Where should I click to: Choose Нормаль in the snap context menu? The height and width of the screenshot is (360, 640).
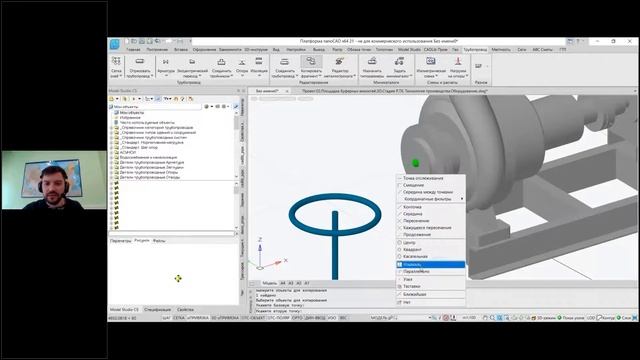[431, 264]
